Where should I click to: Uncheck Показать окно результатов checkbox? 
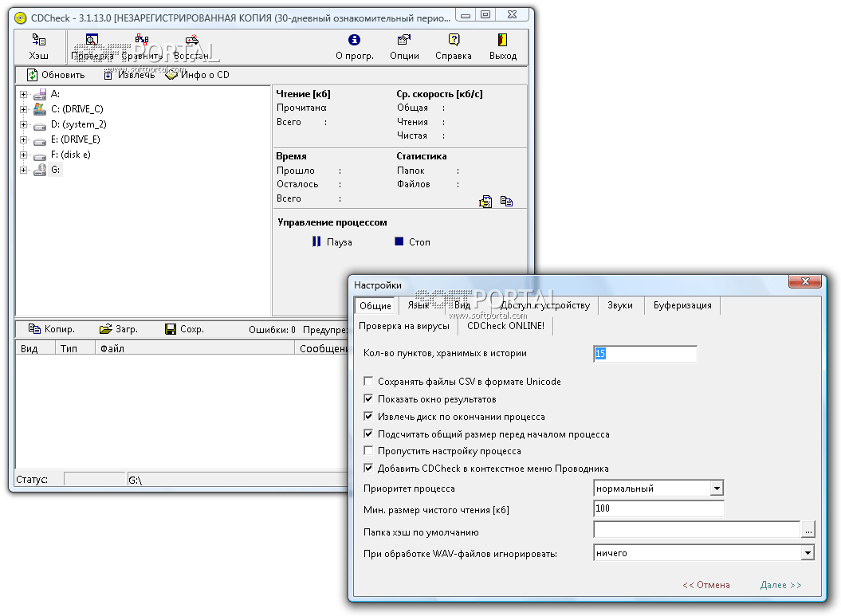368,399
